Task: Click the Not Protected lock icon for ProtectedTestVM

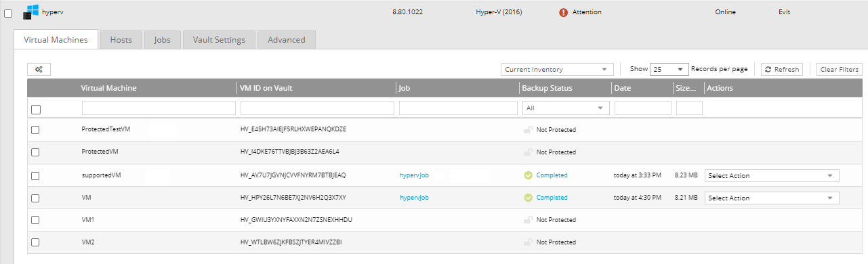Action: click(529, 129)
